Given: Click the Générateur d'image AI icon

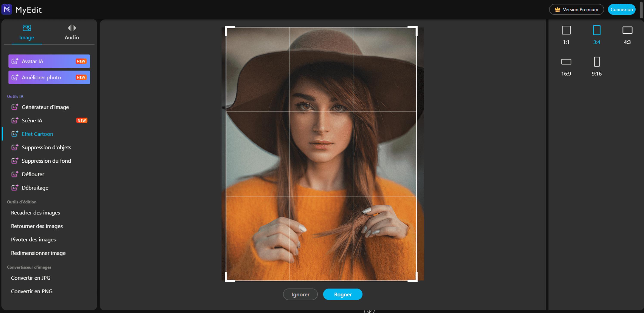Looking at the screenshot, I should 15,107.
